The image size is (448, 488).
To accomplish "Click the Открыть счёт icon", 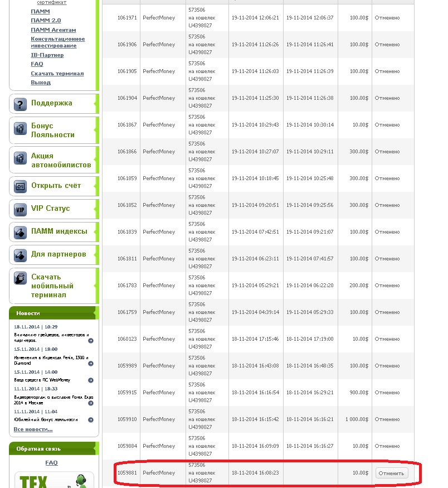I will pyautogui.click(x=20, y=187).
